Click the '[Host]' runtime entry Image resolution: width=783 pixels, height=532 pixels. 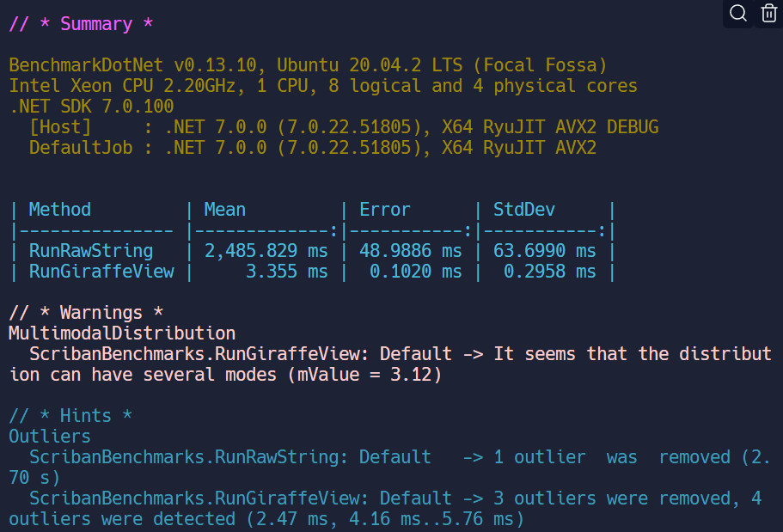click(60, 127)
